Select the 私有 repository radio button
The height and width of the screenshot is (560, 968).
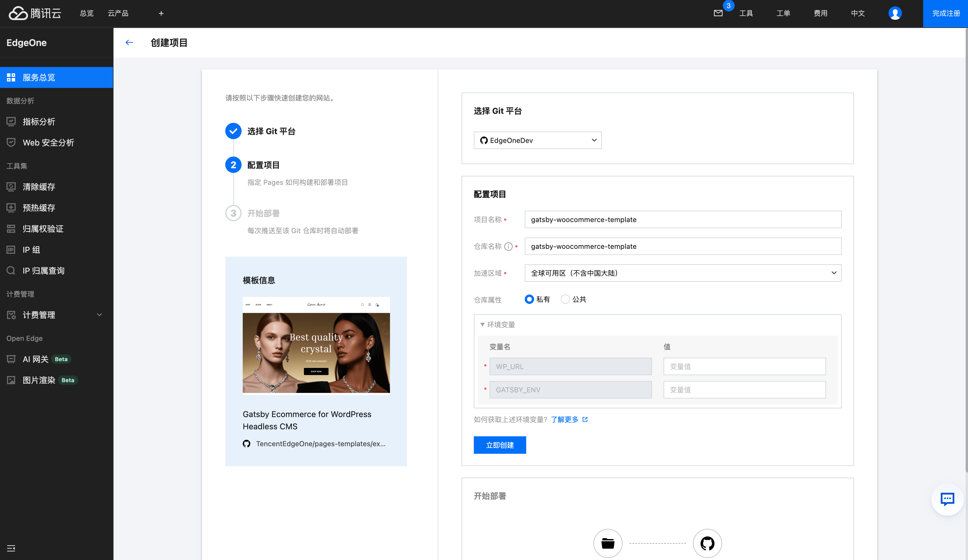click(529, 299)
